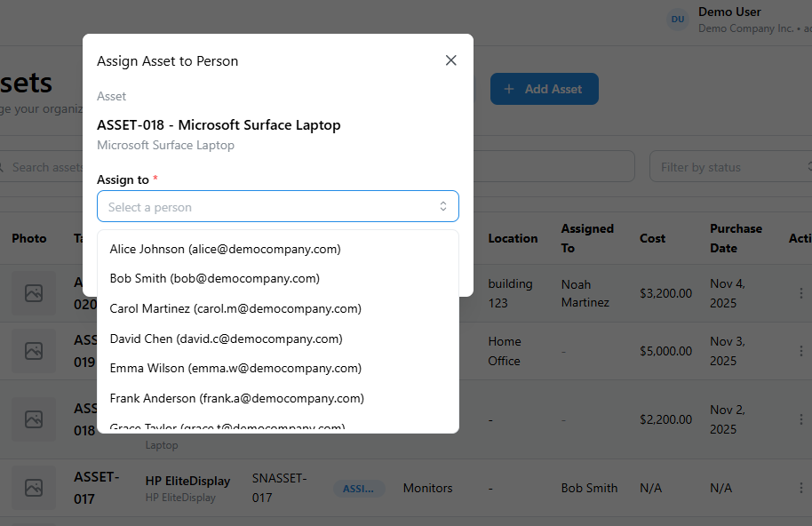Click the photo placeholder icon for ASSET-017
812x526 pixels.
(33, 488)
